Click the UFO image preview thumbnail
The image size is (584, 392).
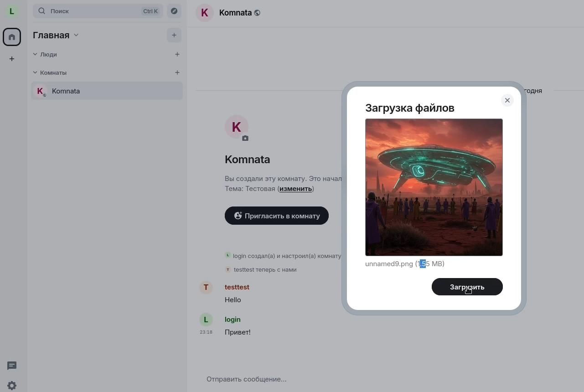434,187
